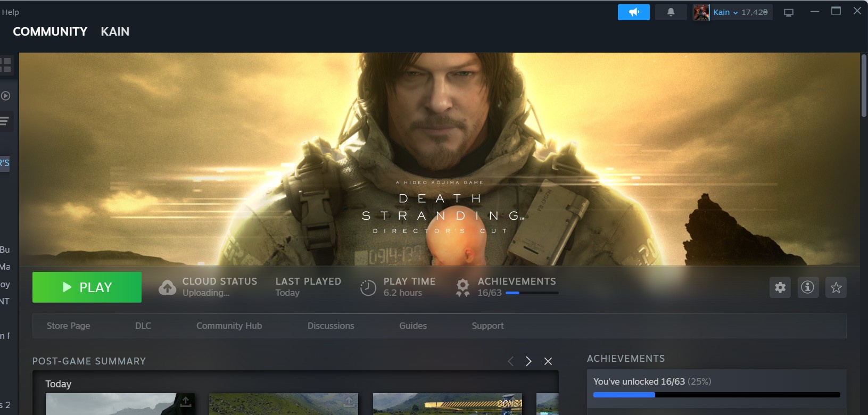Open the Community Hub link
The image size is (868, 415).
click(x=229, y=326)
